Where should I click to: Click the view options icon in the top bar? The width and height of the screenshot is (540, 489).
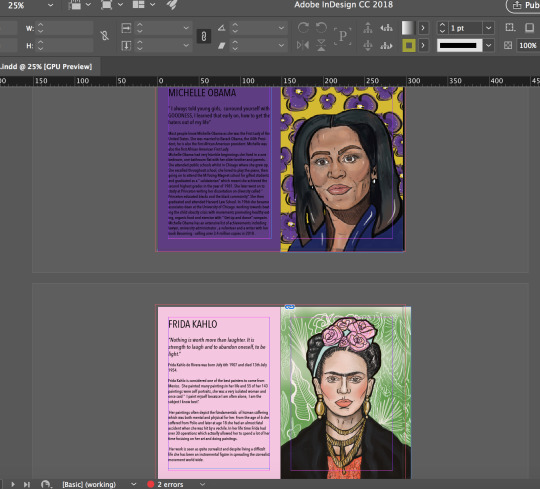(75, 4)
